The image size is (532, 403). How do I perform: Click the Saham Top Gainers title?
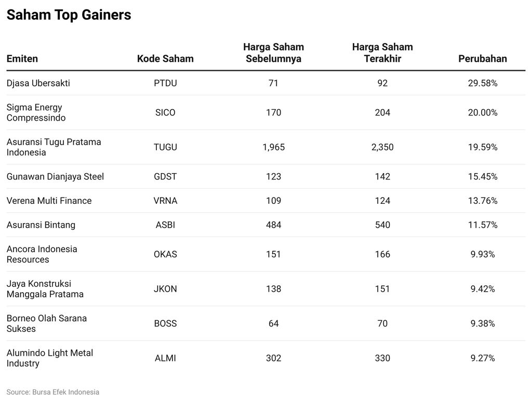point(69,16)
